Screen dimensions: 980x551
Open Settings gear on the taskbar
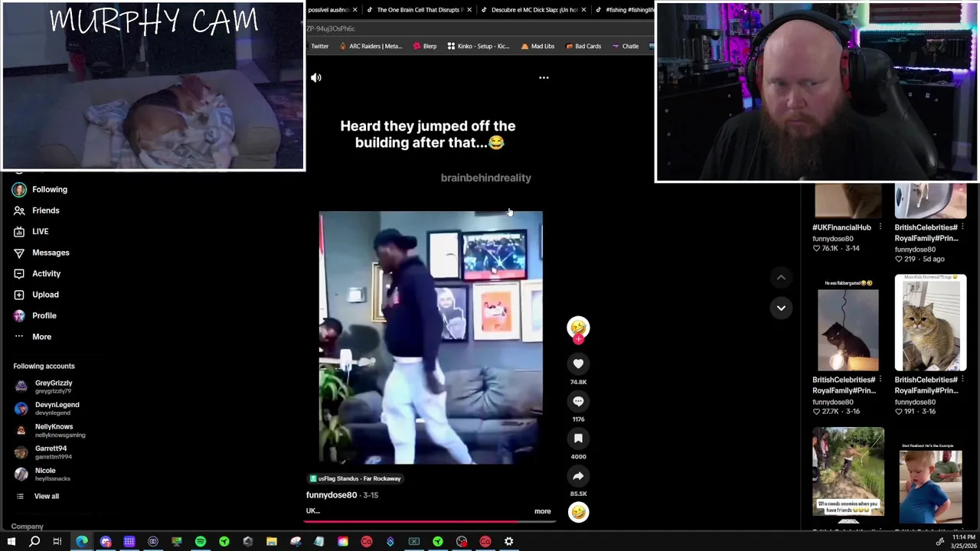[508, 542]
